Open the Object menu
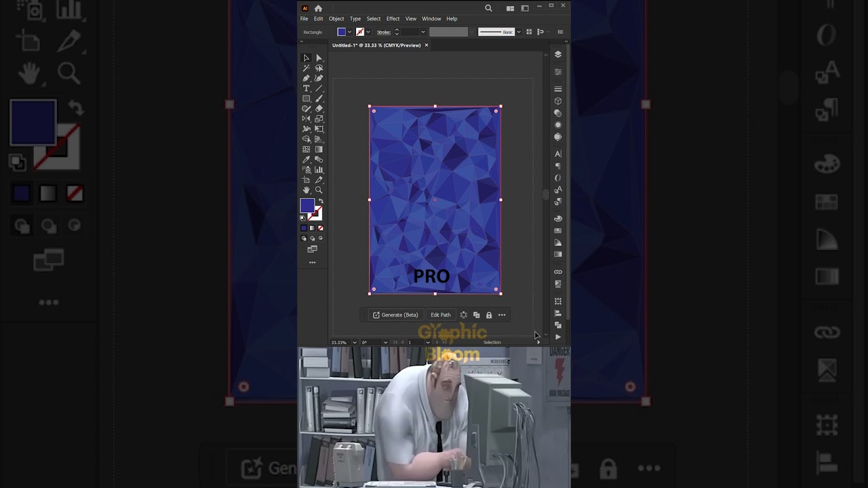 336,19
